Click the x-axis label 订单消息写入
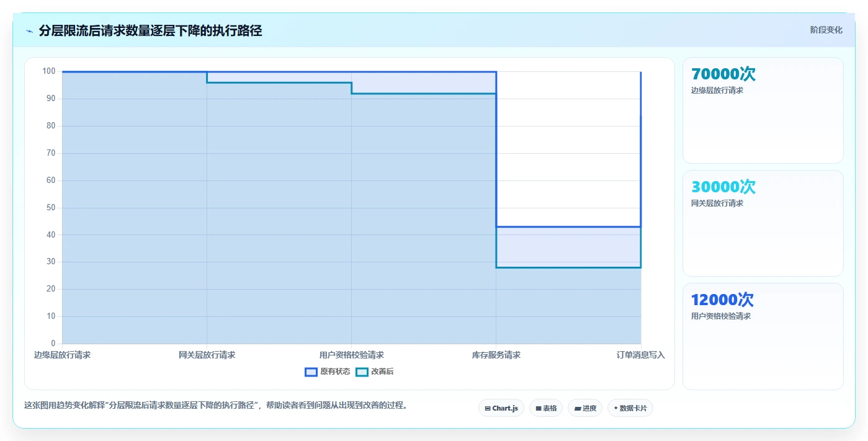 tap(640, 355)
